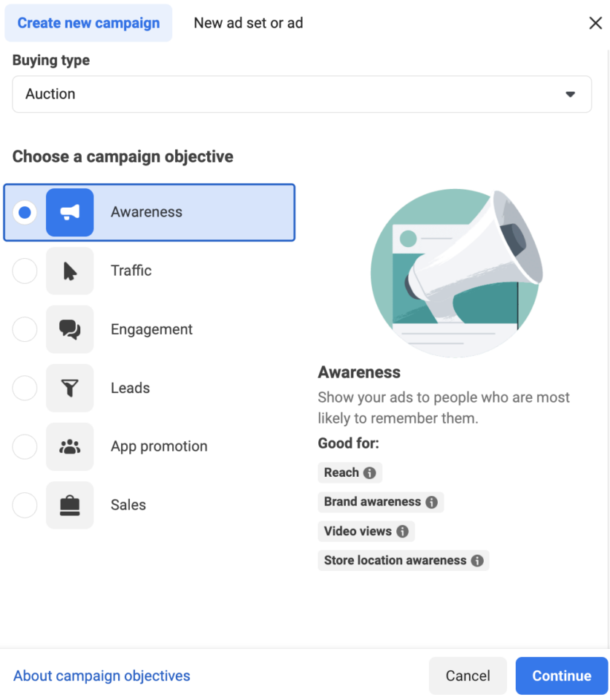The height and width of the screenshot is (700, 610).
Task: Expand Store location awareness info popup
Action: 477,560
